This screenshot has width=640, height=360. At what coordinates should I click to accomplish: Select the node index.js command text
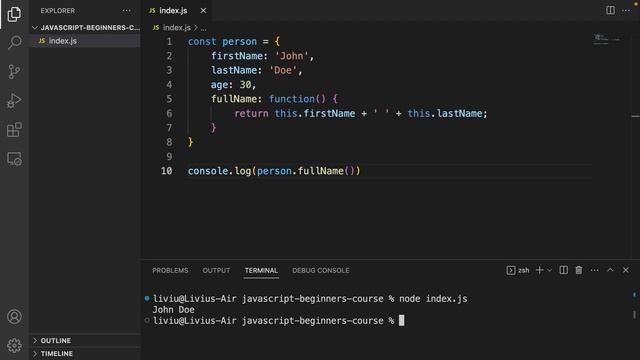(433, 299)
